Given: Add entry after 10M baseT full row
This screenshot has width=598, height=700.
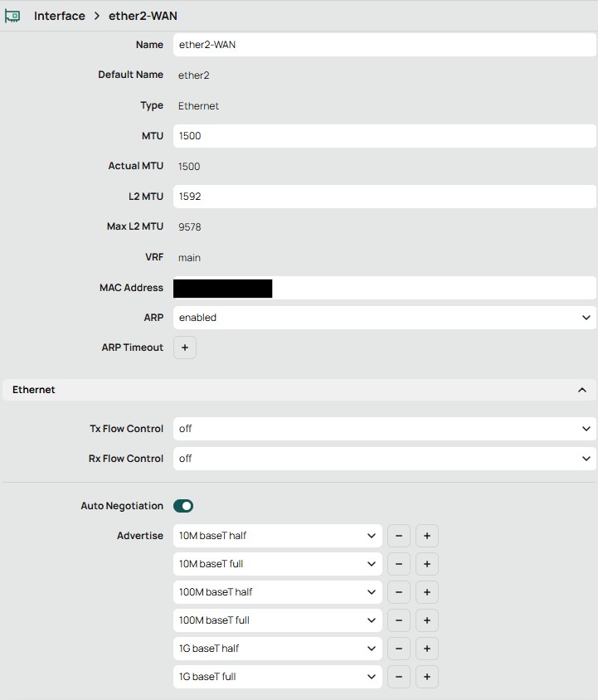Looking at the screenshot, I should point(426,564).
